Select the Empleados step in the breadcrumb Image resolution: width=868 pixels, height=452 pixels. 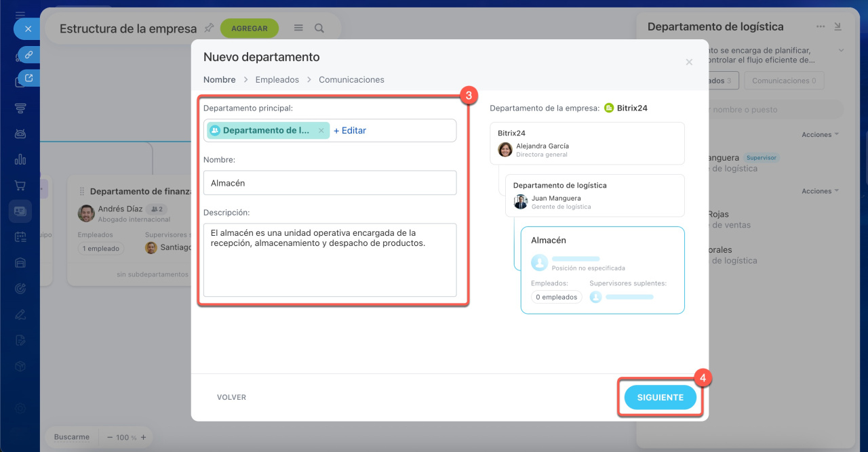[x=277, y=80]
